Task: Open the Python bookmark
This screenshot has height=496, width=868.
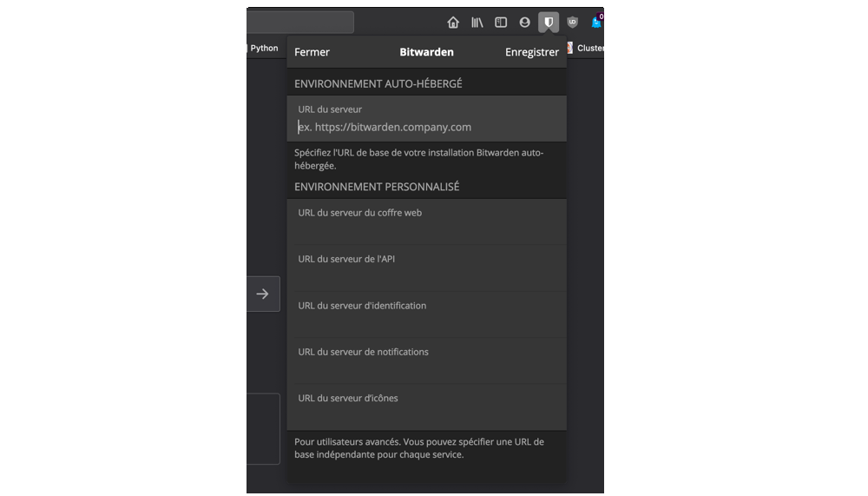Action: (264, 49)
